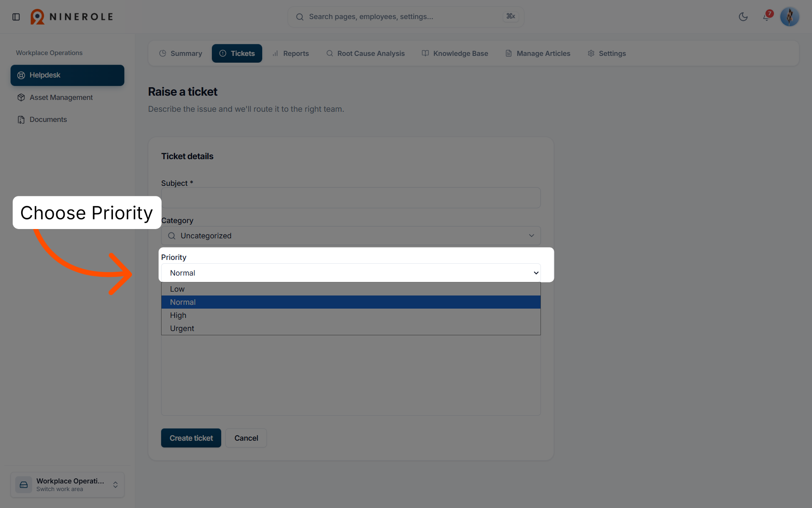Click the work area drive icon

[x=24, y=485]
